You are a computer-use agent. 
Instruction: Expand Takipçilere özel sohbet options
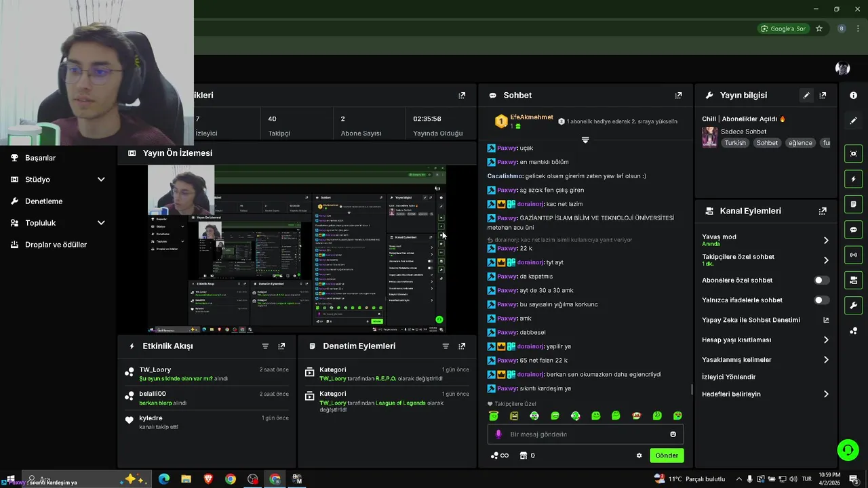click(x=826, y=260)
